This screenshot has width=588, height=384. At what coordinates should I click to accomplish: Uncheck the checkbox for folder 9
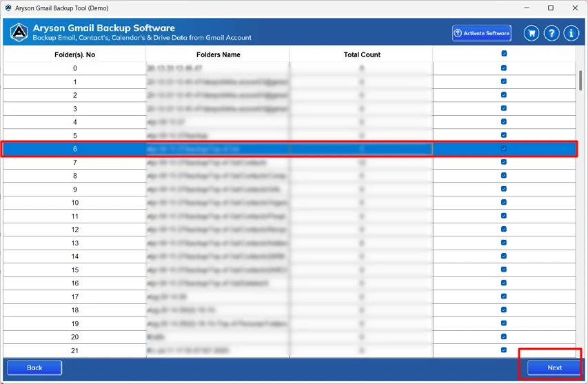(504, 189)
